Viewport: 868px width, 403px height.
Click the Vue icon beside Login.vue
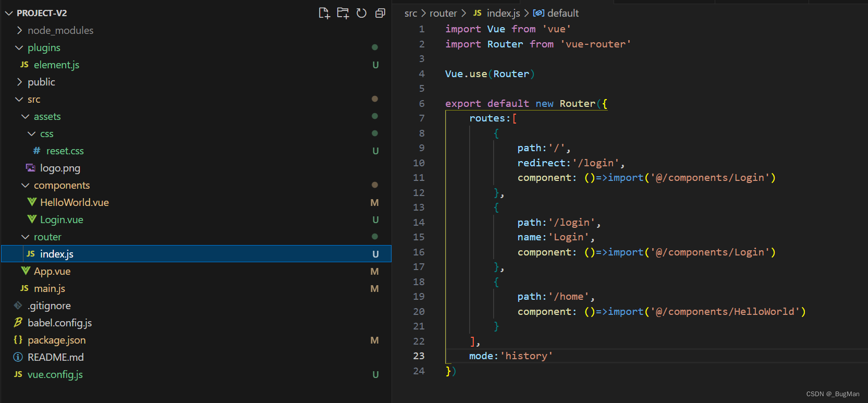pos(32,219)
